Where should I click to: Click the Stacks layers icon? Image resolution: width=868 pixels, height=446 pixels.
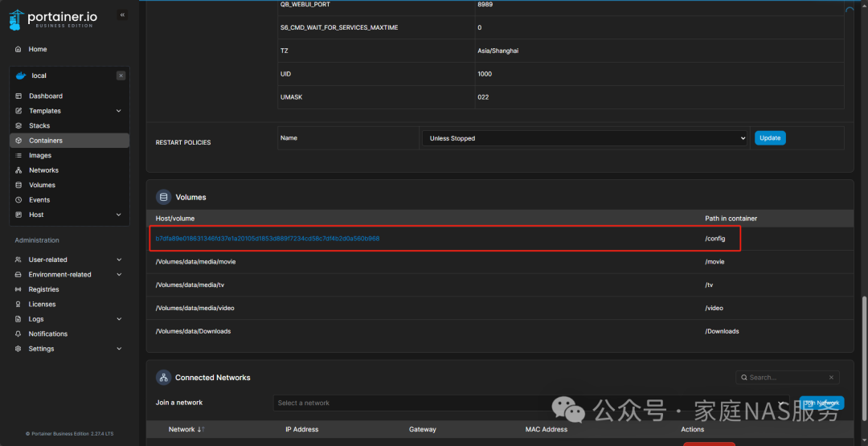tap(18, 125)
